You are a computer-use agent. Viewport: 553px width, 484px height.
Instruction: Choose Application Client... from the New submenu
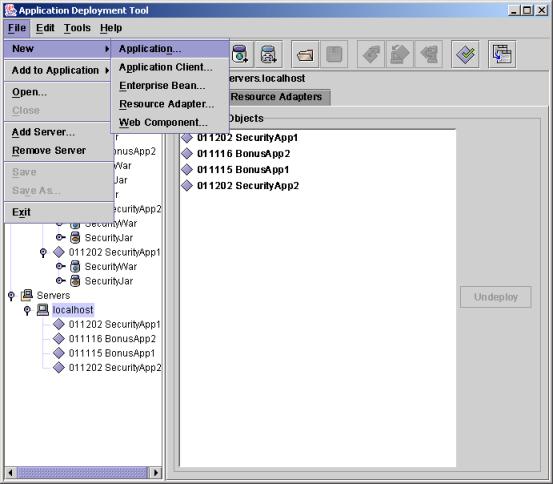point(170,67)
